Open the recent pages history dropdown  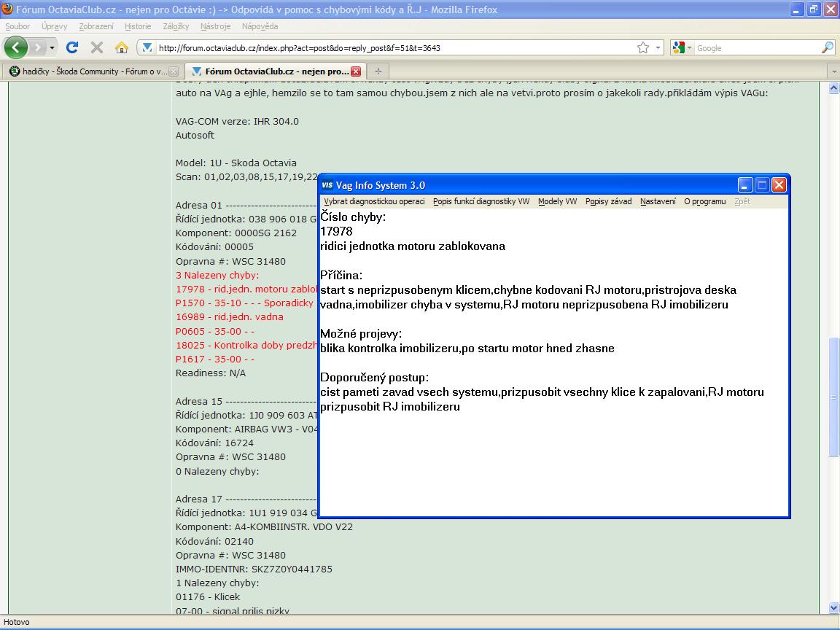tap(52, 47)
